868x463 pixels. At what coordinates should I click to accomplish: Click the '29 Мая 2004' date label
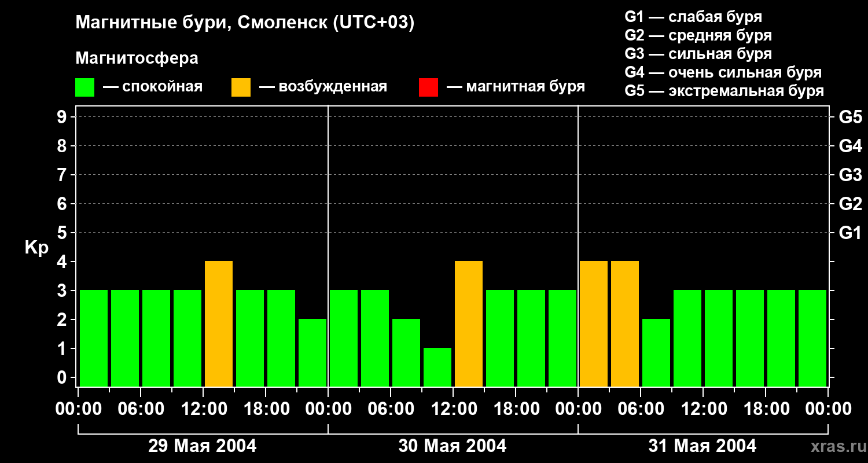click(x=203, y=446)
